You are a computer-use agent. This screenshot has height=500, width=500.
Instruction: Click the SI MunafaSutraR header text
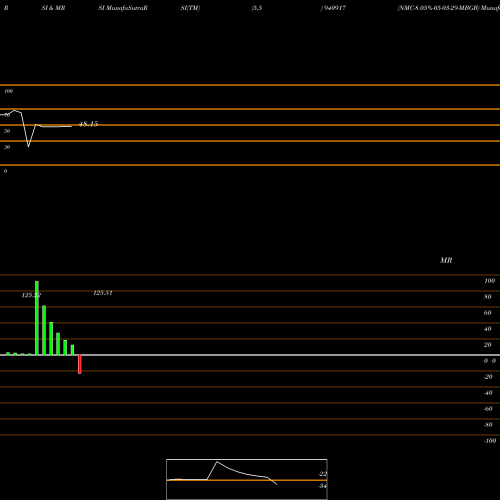click(123, 8)
